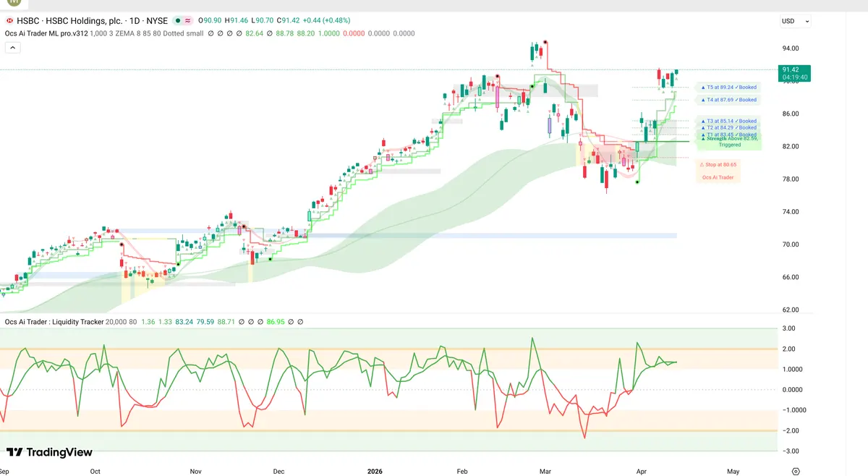Select the Liquidity Tracker indicator legend
The width and height of the screenshot is (868, 476).
[x=54, y=322]
